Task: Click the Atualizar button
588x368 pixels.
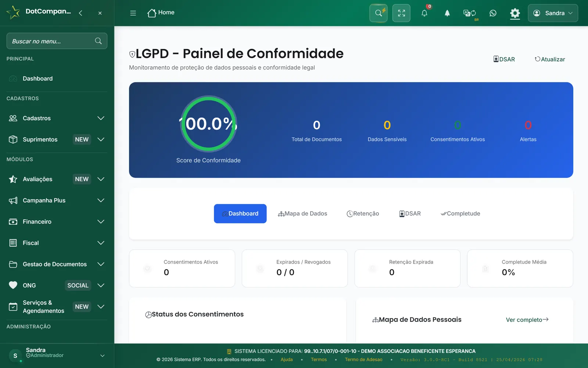Action: coord(550,59)
